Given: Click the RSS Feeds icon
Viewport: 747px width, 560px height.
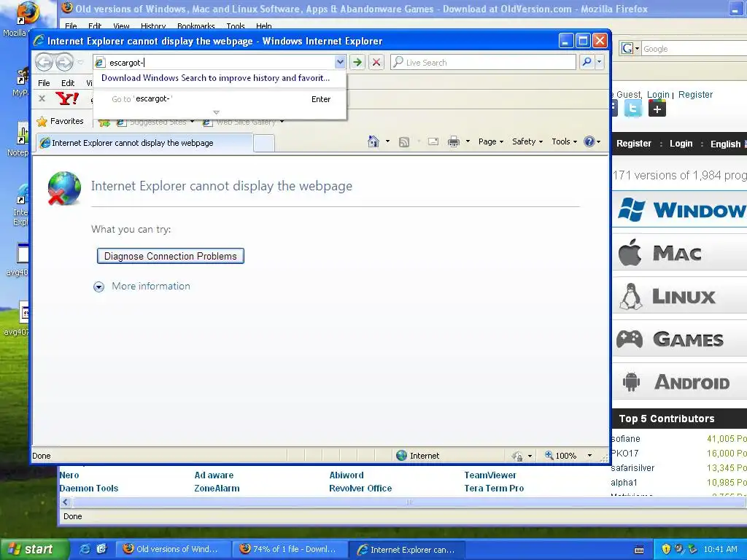Looking at the screenshot, I should [404, 142].
